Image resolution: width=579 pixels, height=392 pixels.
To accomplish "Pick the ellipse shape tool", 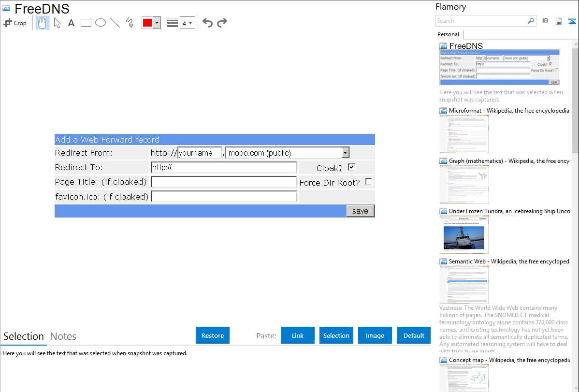I will 101,23.
